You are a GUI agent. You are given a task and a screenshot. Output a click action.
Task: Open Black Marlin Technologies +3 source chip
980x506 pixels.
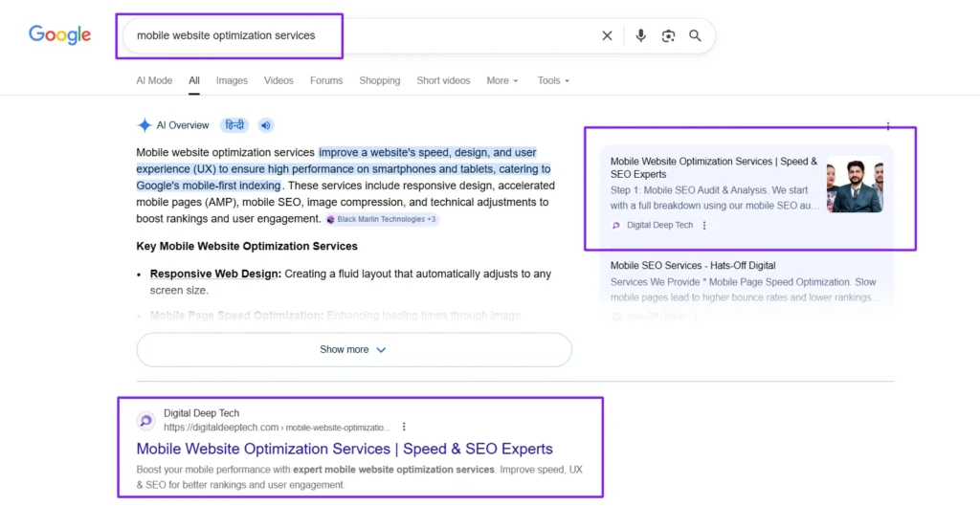[382, 219]
